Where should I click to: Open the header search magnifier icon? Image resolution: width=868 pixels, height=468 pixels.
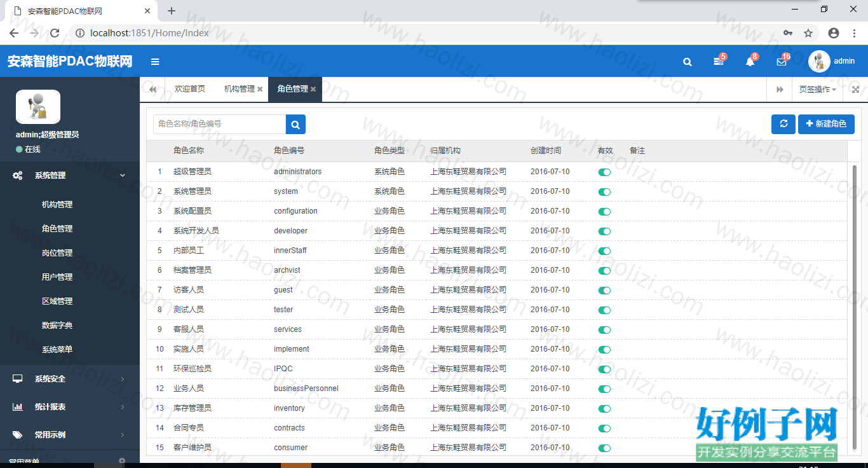tap(687, 62)
